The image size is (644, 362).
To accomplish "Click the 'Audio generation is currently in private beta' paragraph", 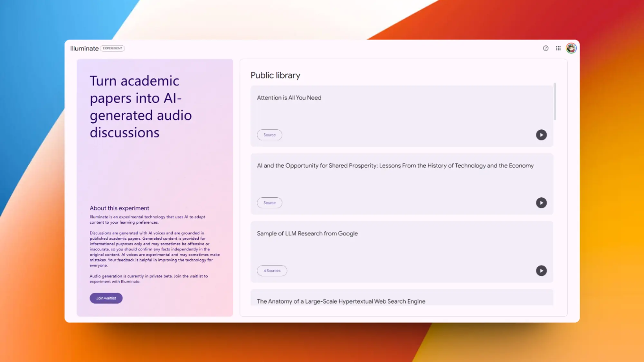I will tap(149, 279).
